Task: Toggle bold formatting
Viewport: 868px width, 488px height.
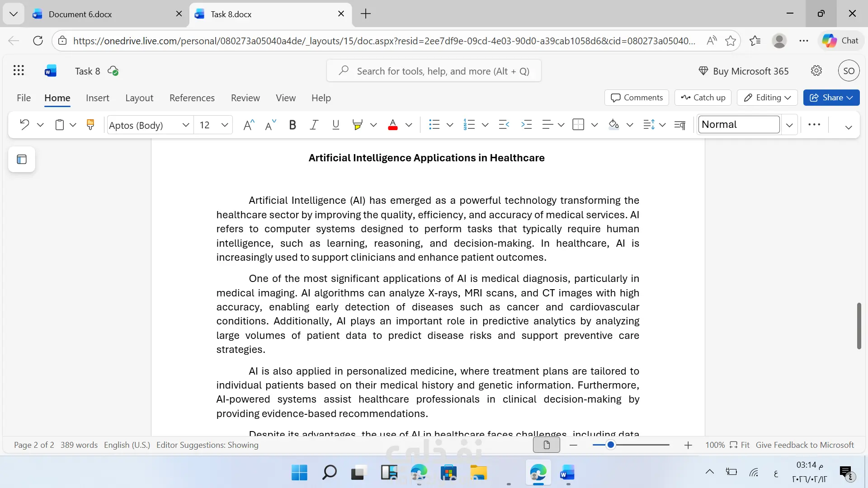Action: pyautogui.click(x=292, y=125)
